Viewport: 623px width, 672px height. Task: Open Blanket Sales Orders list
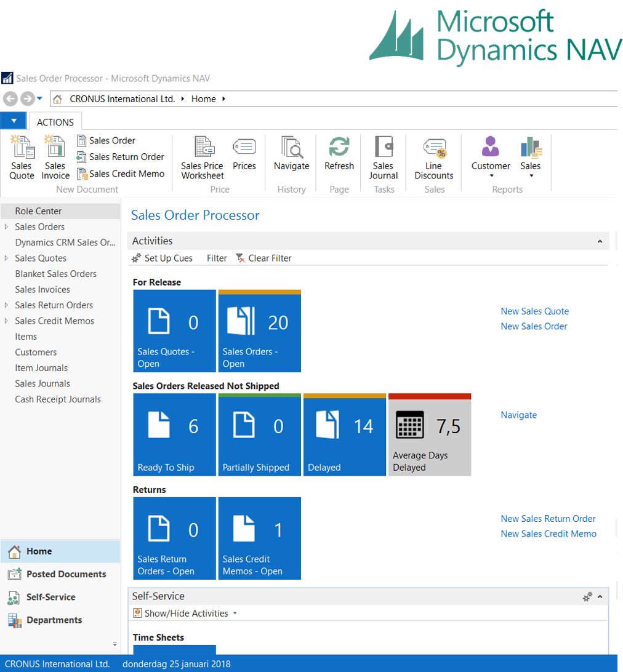point(56,274)
